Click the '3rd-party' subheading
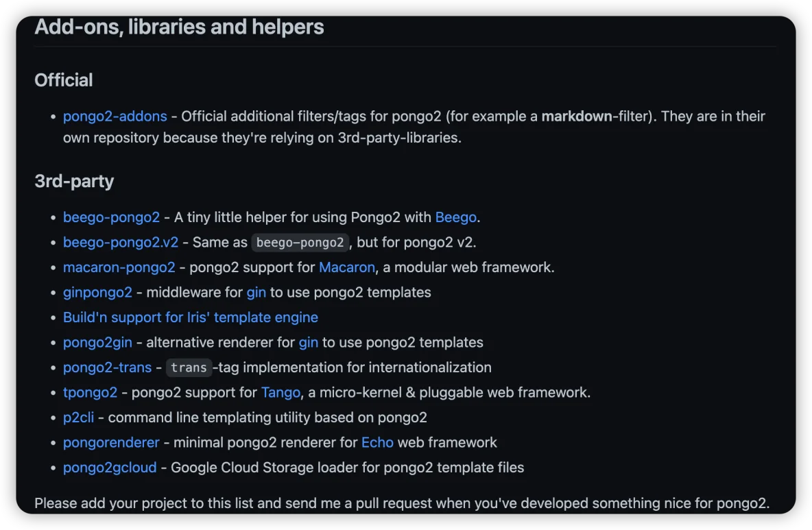 click(74, 181)
